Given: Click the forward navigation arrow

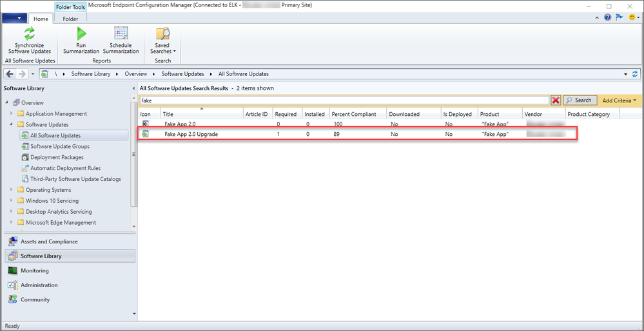Looking at the screenshot, I should (x=22, y=74).
